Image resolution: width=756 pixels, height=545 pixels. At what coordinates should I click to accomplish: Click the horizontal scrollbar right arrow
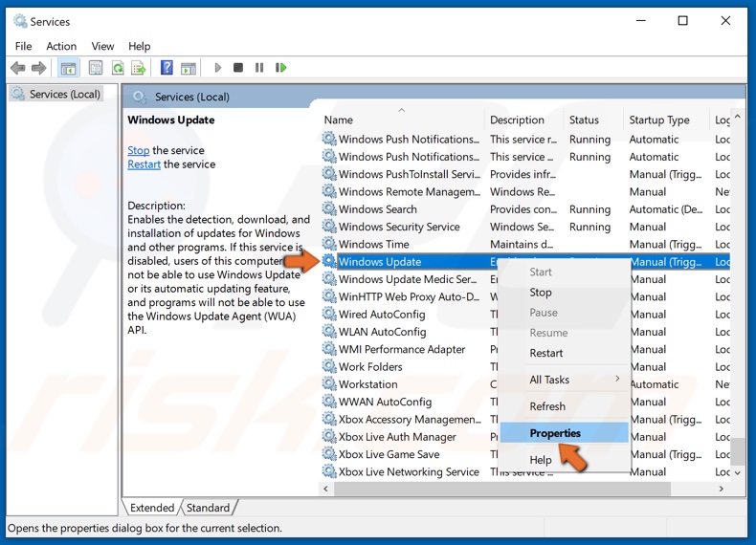(x=722, y=489)
